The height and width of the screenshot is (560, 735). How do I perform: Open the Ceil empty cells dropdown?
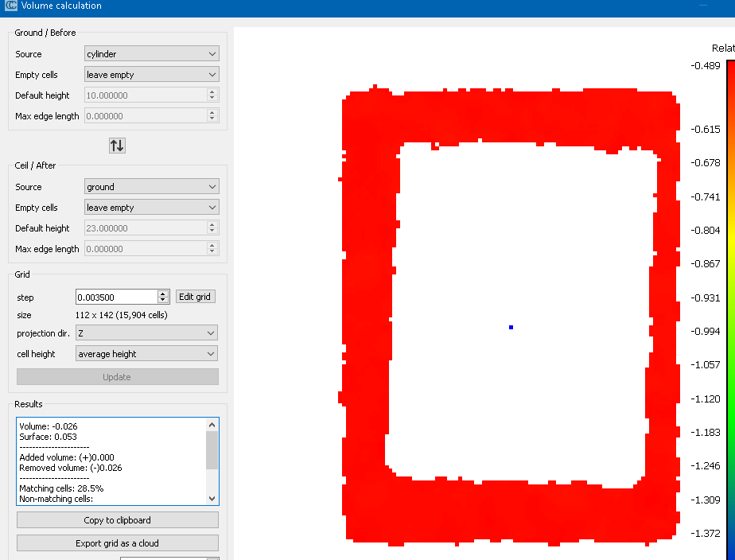[x=151, y=208]
